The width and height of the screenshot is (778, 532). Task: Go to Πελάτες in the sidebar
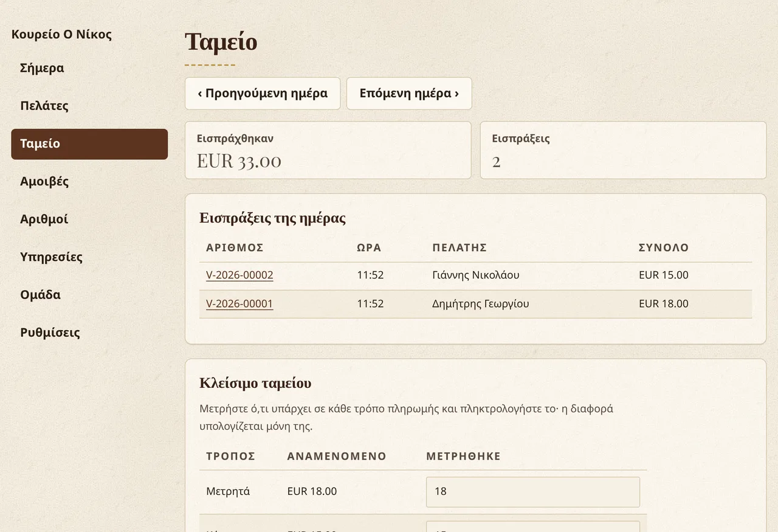click(x=89, y=106)
